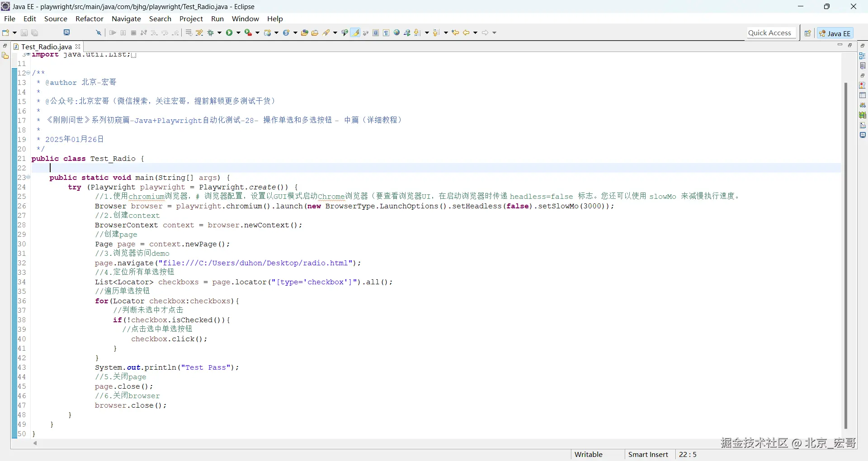
Task: Open the Source menu
Action: point(56,19)
